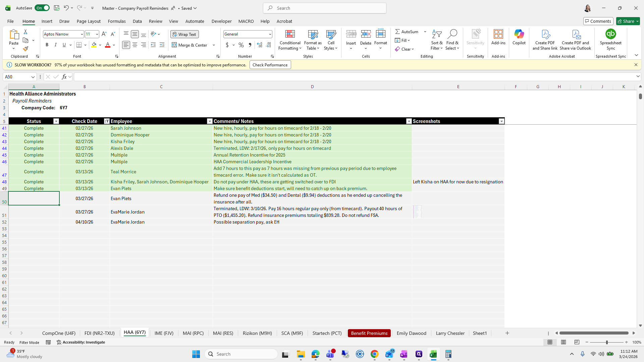Open the number format General dropdown
The width and height of the screenshot is (644, 362).
click(270, 34)
